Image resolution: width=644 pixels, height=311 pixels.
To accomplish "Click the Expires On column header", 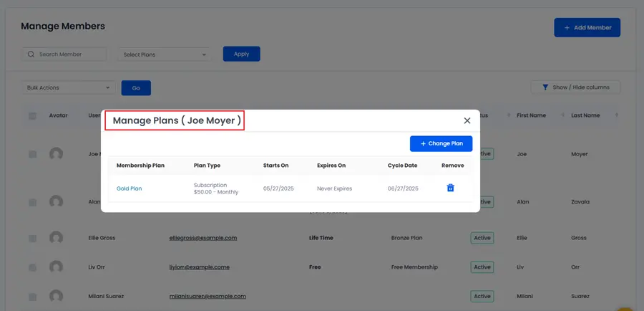I will point(331,166).
